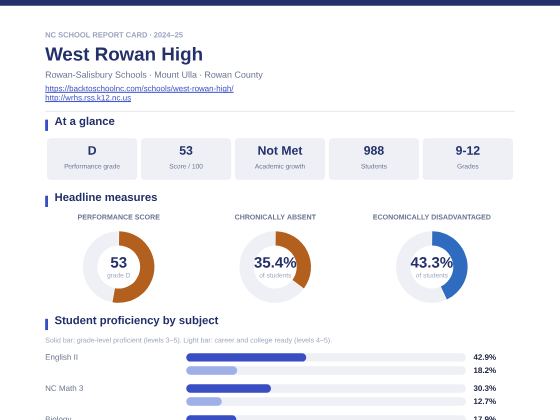Click the Performance grade D card

(92, 159)
